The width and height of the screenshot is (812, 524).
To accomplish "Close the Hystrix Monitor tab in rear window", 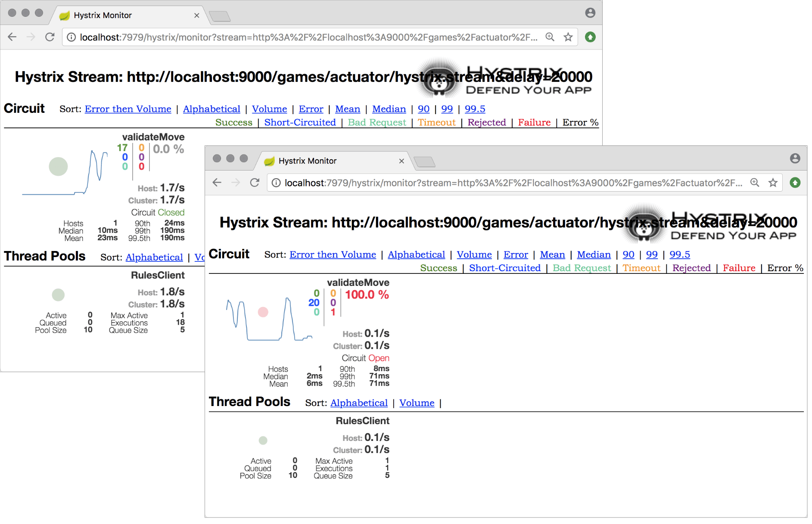I will click(196, 16).
